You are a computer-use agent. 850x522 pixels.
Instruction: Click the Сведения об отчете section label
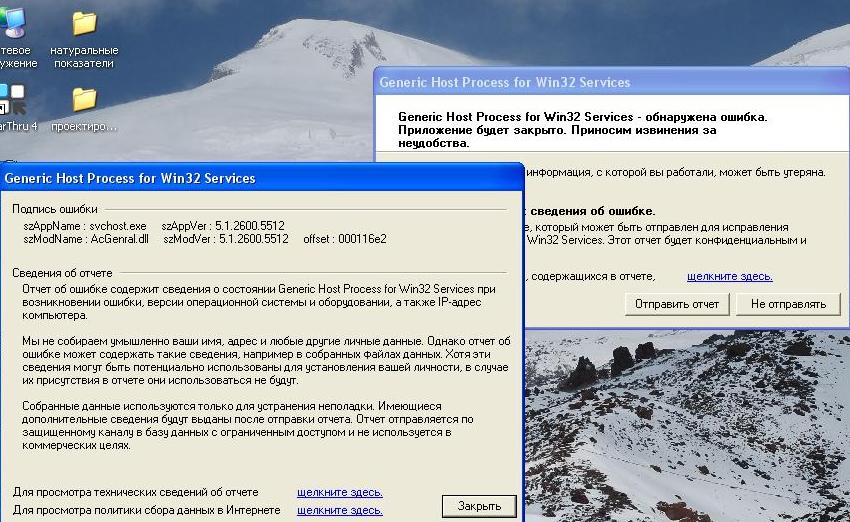click(x=62, y=273)
